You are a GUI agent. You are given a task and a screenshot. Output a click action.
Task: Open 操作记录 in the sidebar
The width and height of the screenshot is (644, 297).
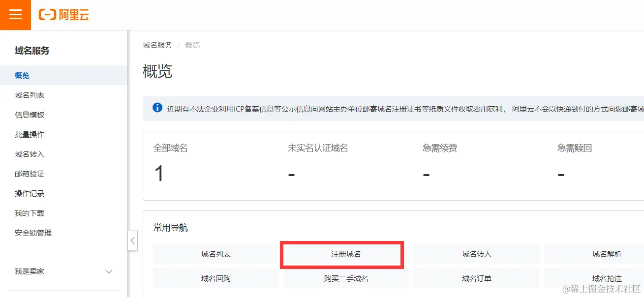click(x=63, y=193)
